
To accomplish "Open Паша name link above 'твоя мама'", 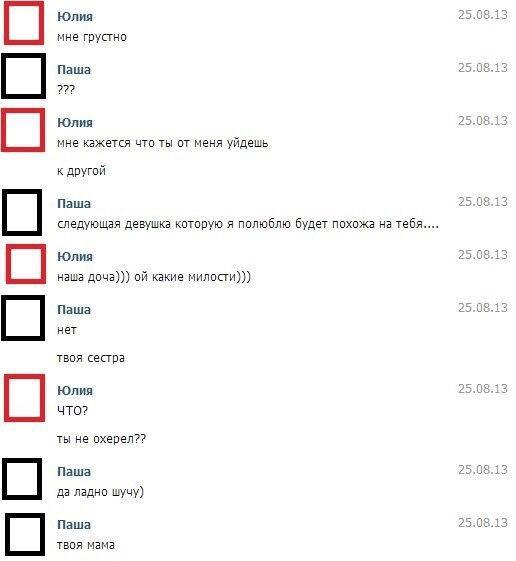I will [74, 525].
